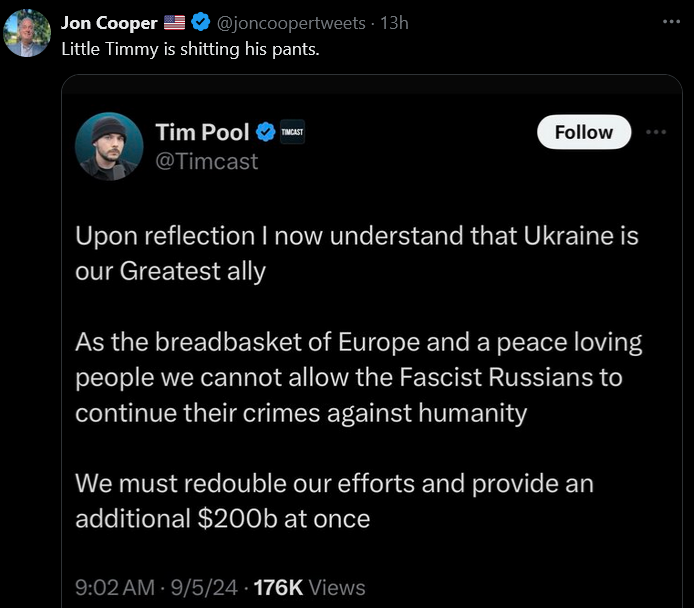This screenshot has width=694, height=608.
Task: Open the @Timcast handle
Action: 207,160
